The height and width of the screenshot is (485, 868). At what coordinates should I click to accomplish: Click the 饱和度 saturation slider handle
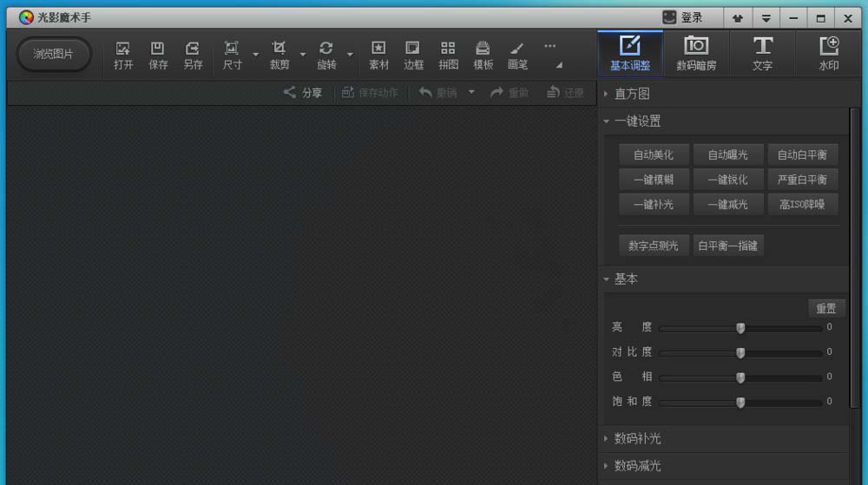coord(740,403)
